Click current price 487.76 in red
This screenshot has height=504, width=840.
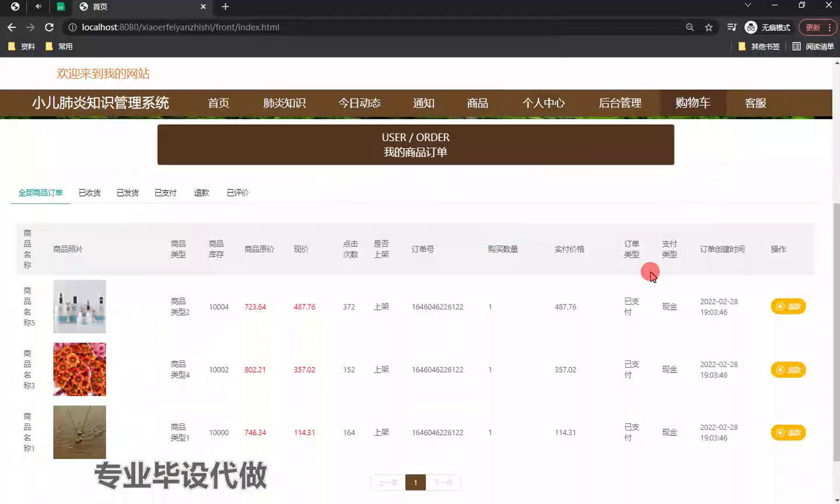304,307
